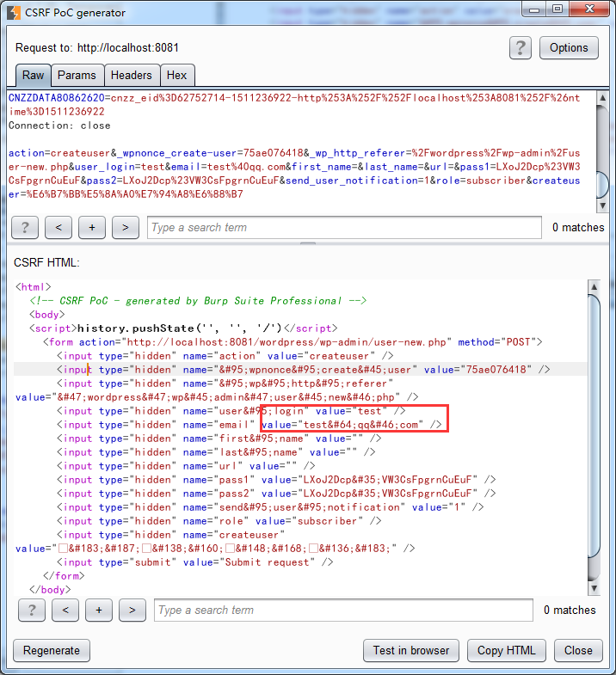Click the plus button in request search bar
This screenshot has width=616, height=675.
pos(92,227)
